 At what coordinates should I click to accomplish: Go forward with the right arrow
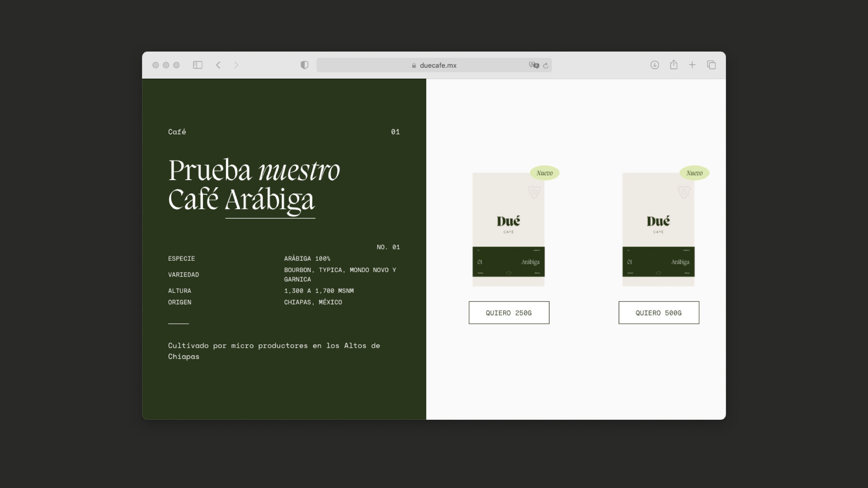236,65
